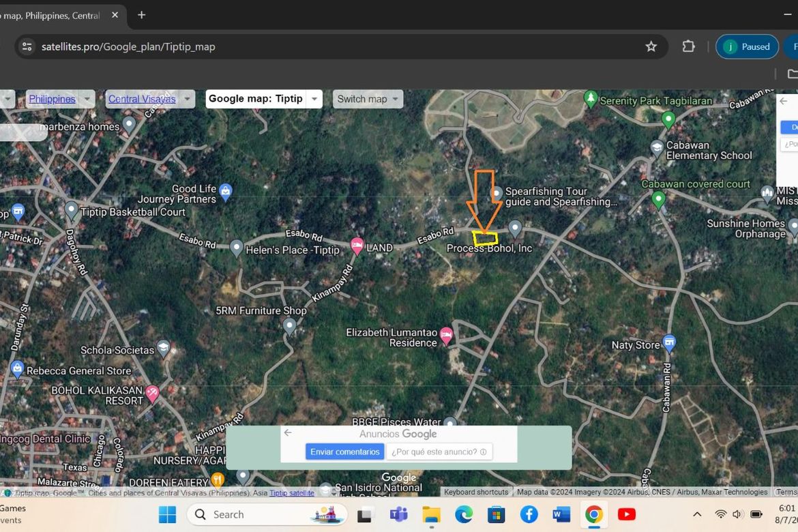798x532 pixels.
Task: Close the Tiptip map browser tab
Action: click(115, 15)
